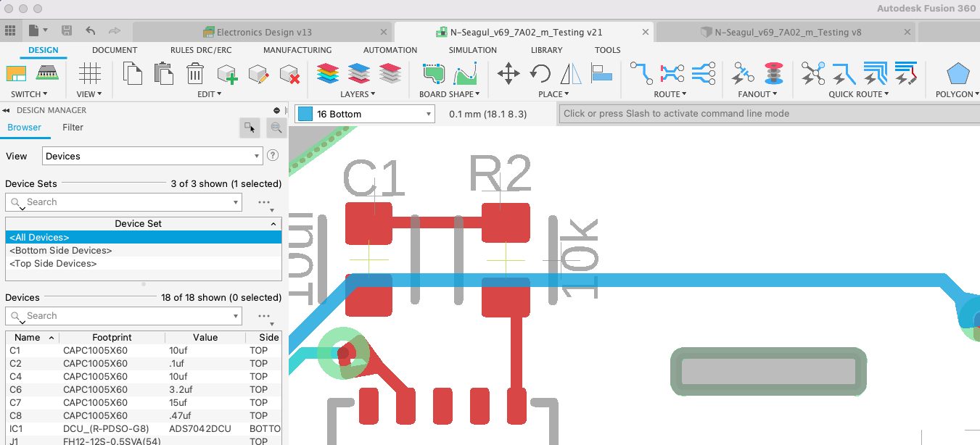Open the SWITCH dropdown menu
Image resolution: width=980 pixels, height=445 pixels.
(x=29, y=94)
